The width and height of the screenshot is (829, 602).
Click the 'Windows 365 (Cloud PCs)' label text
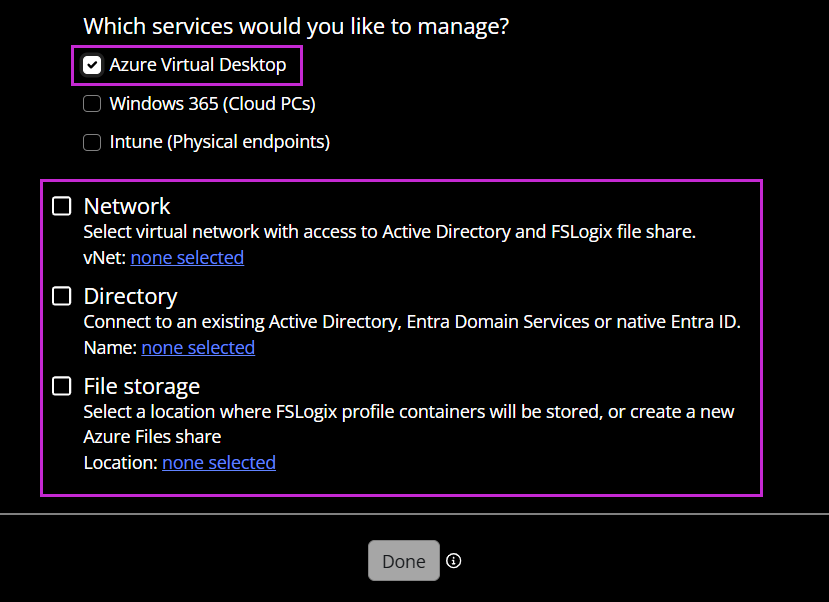(x=213, y=104)
